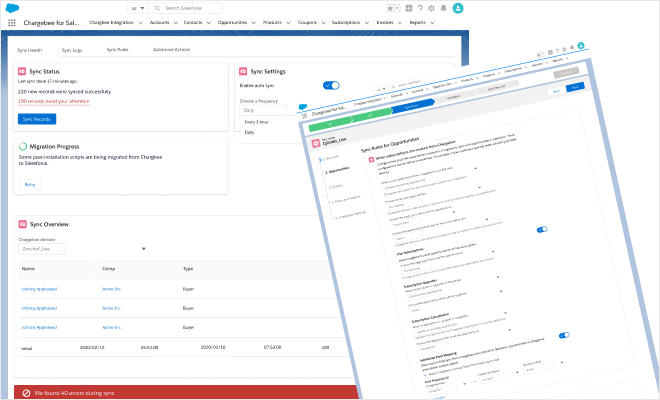660x400 pixels.
Task: Expand the Contacts menu chevron
Action: (208, 23)
